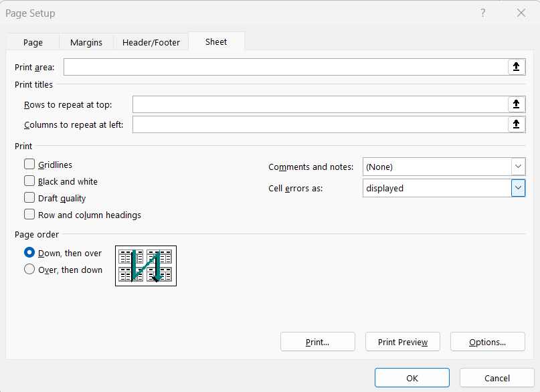540x392 pixels.
Task: Click the Rows to repeat at top field
Action: coord(321,104)
